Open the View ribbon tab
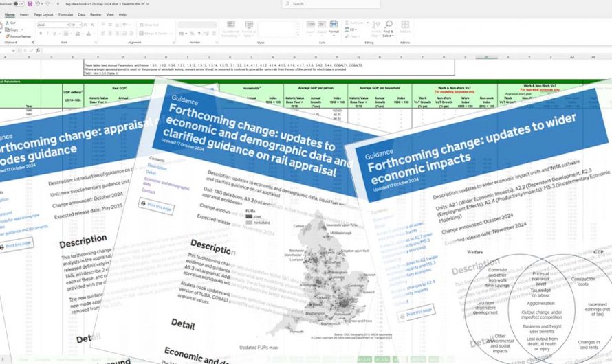Image resolution: width=612 pixels, height=364 pixels. 110,15
